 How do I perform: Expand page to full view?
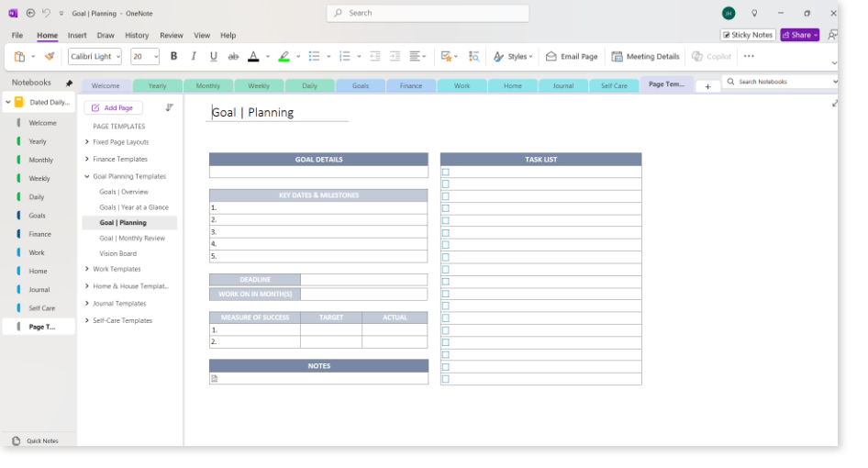pos(834,104)
